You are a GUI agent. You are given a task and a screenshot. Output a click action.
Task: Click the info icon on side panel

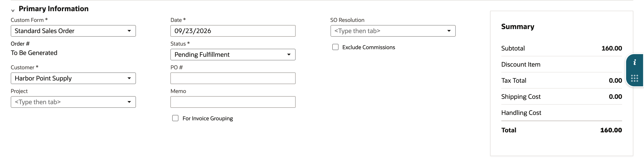click(x=635, y=63)
